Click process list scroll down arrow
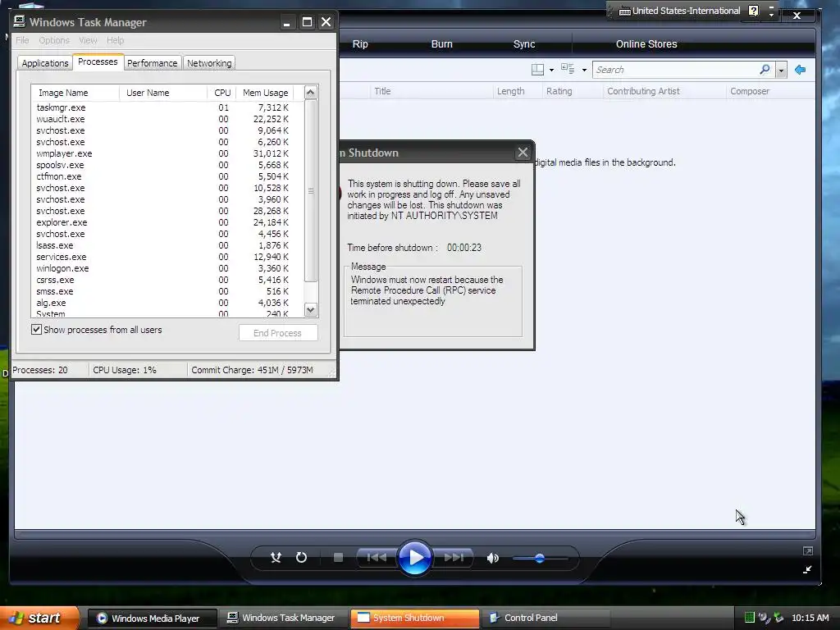Image resolution: width=840 pixels, height=630 pixels. coord(311,309)
